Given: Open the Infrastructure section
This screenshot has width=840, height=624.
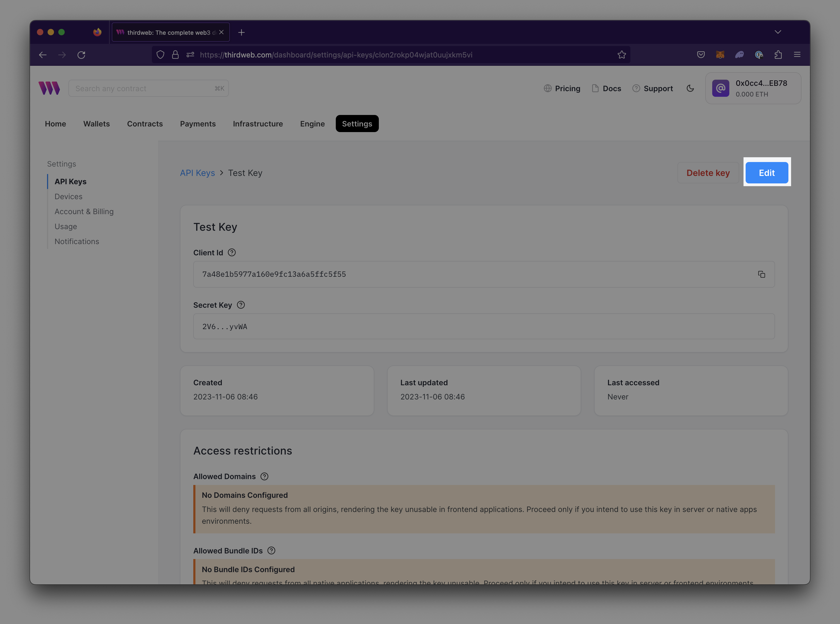Looking at the screenshot, I should [258, 124].
